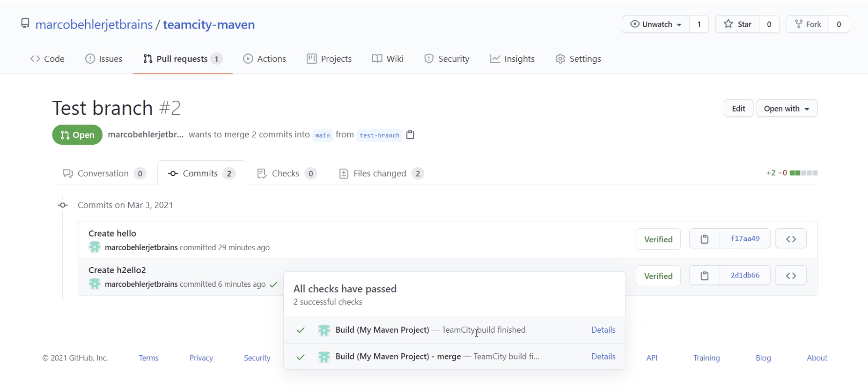Copy full SHA for commit 2d1db66
The height and width of the screenshot is (388, 868).
pos(704,276)
